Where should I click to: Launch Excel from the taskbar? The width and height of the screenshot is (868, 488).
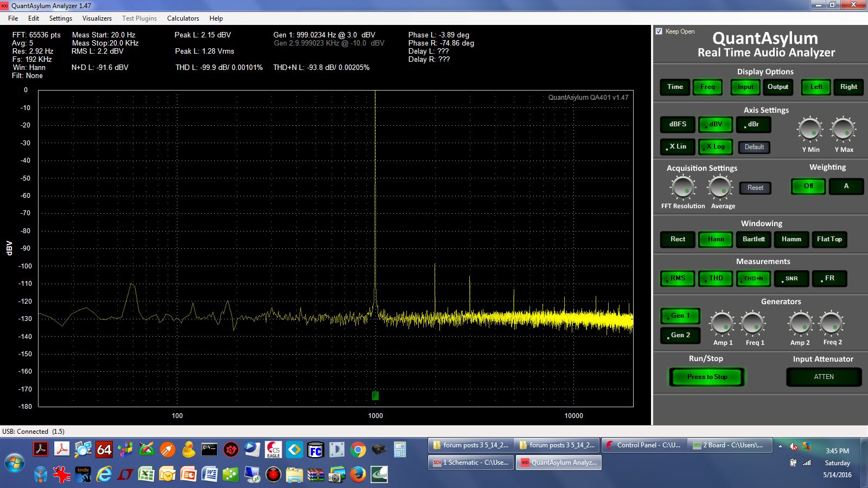tap(146, 475)
